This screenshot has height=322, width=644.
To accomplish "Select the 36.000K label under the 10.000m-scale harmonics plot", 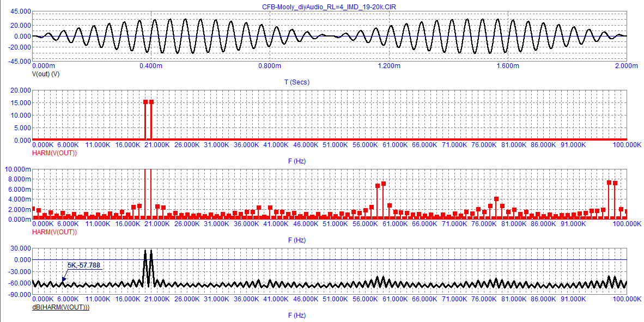I will 247,224.
